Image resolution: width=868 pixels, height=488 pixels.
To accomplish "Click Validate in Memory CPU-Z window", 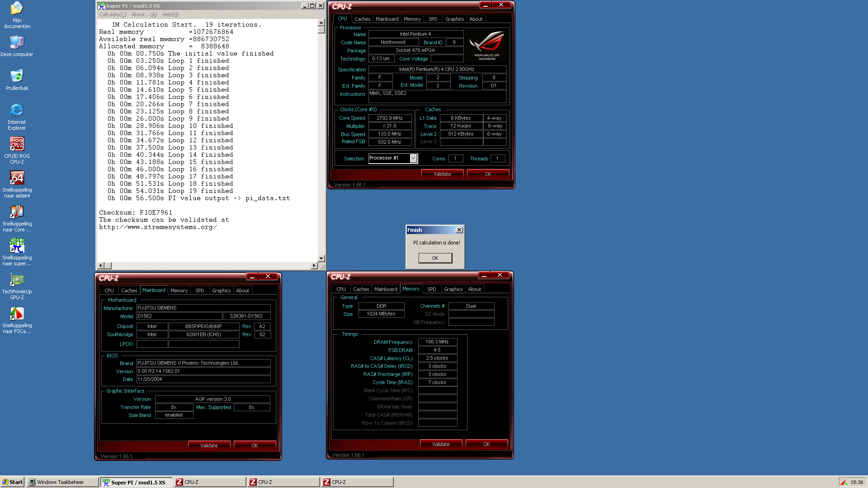I will [441, 444].
